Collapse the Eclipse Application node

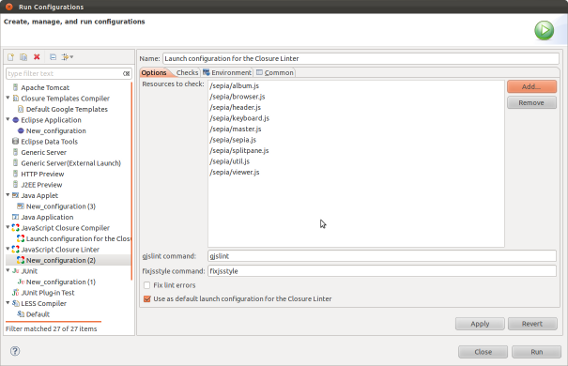[8, 119]
